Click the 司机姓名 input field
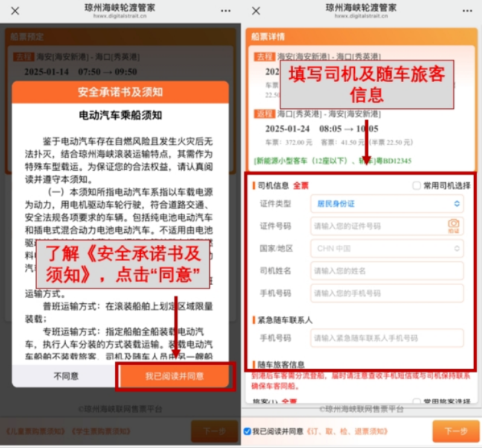Image resolution: width=482 pixels, height=448 pixels. coord(387,271)
